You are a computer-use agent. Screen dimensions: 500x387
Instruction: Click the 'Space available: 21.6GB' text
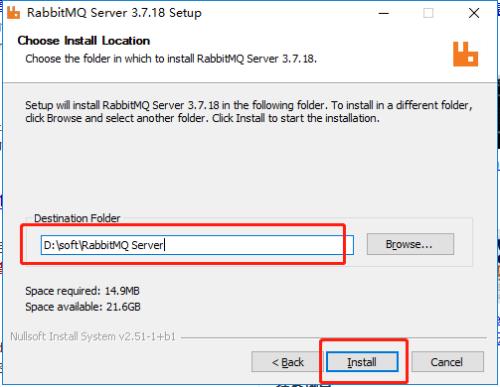[83, 307]
